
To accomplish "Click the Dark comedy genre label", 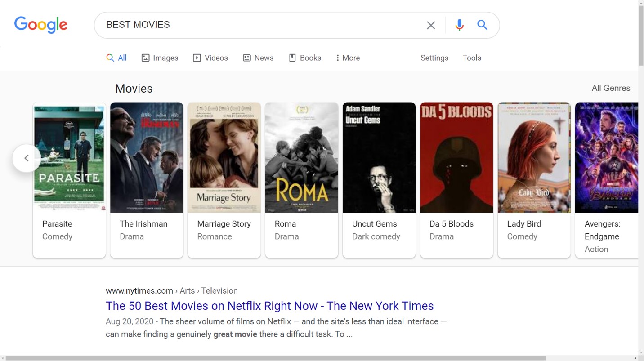I will [376, 236].
